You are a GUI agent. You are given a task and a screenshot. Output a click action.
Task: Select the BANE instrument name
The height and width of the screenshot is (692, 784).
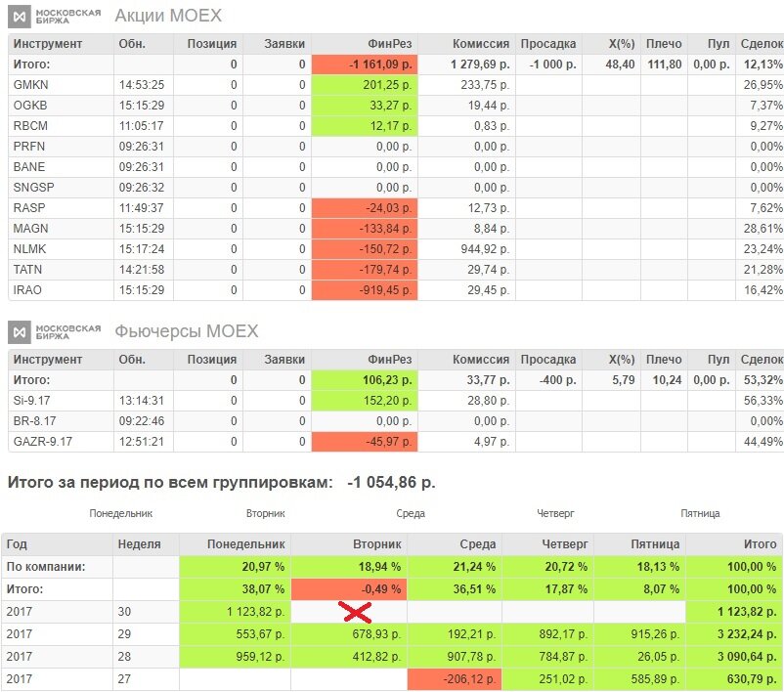click(29, 167)
